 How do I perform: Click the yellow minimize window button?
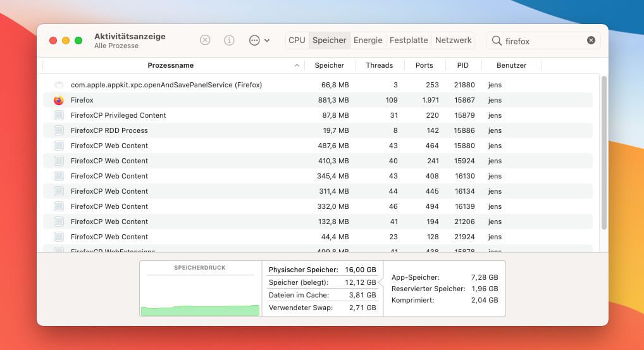pyautogui.click(x=66, y=41)
